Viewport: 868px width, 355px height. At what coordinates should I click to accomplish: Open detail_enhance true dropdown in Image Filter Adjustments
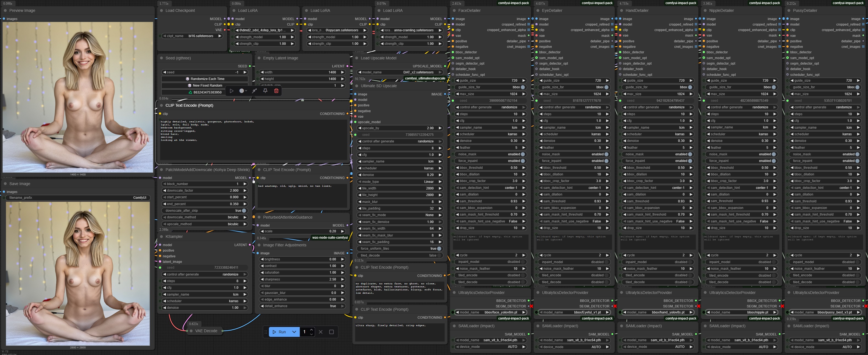[302, 306]
